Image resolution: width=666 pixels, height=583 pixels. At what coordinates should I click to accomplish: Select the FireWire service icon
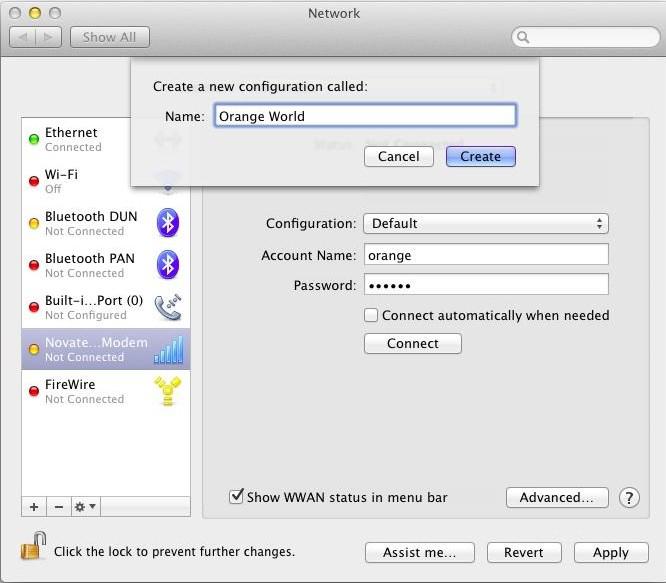[x=168, y=391]
